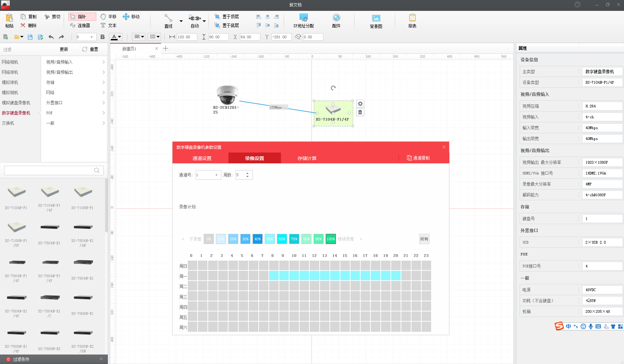Click the redo arrow icon
Image resolution: width=624 pixels, height=364 pixels.
point(61,37)
